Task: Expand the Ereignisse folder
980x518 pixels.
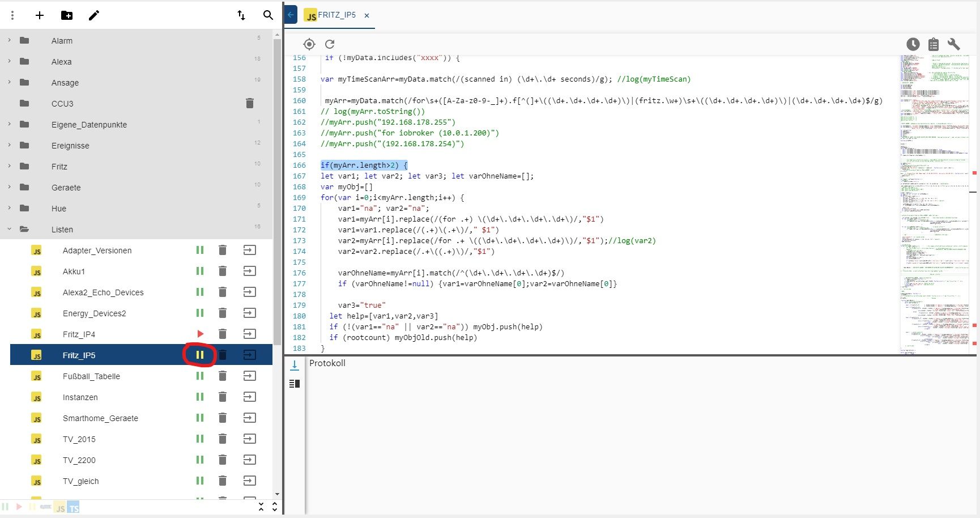Action: point(9,145)
